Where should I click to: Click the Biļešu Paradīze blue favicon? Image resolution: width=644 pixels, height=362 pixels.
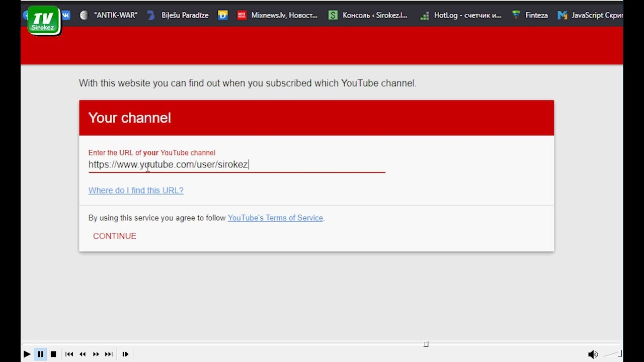pyautogui.click(x=150, y=15)
